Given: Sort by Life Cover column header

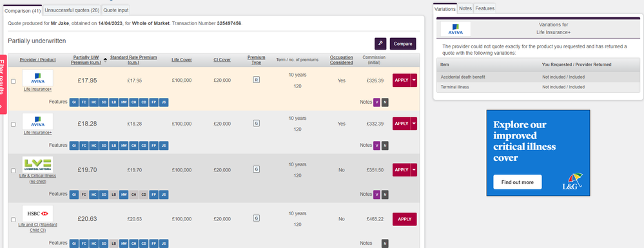Looking at the screenshot, I should 182,60.
